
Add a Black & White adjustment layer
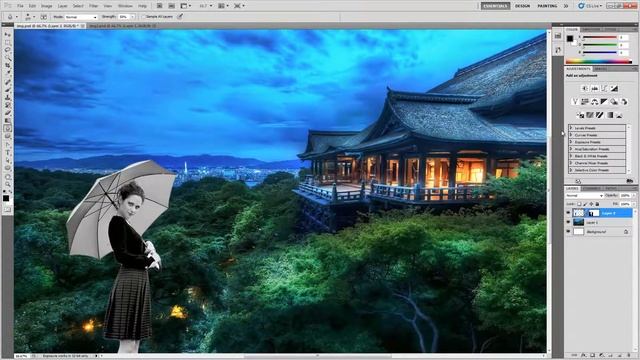tap(604, 102)
